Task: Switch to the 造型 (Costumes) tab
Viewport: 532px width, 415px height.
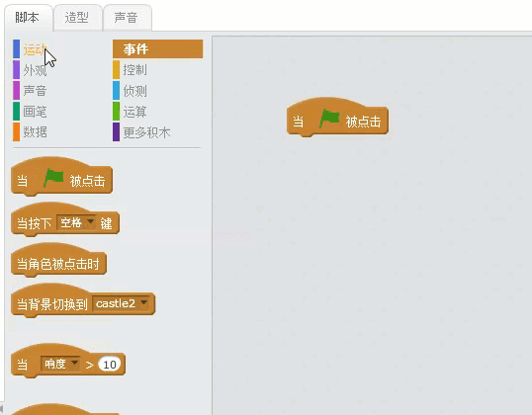Action: (x=78, y=18)
